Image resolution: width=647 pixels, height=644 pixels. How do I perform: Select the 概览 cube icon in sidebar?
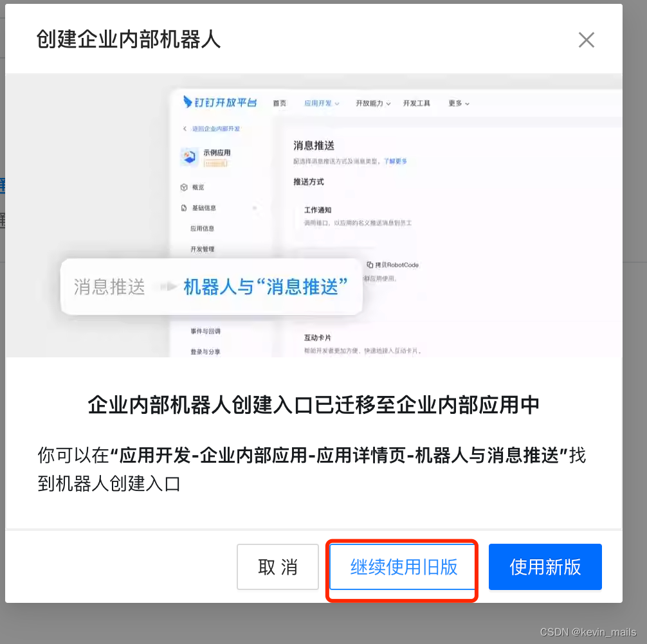click(x=184, y=187)
